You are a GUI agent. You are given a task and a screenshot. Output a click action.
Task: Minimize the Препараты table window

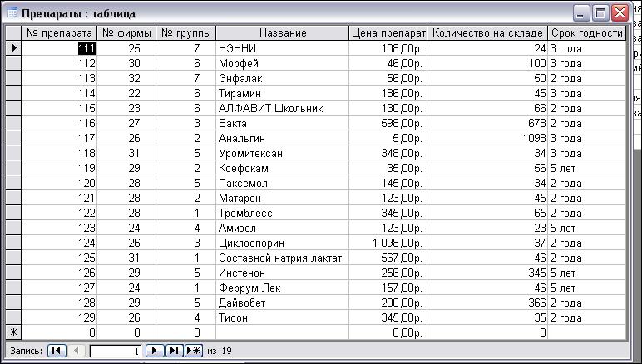(x=581, y=13)
